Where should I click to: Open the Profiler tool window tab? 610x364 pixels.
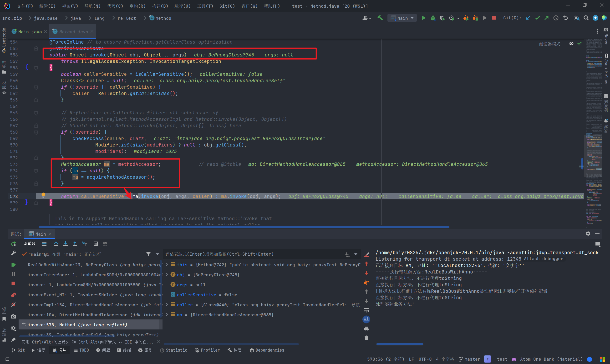[207, 350]
